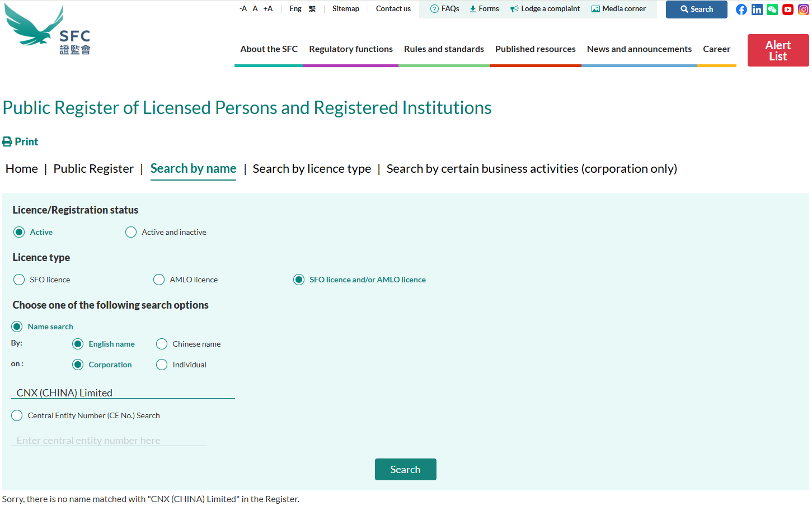Viewport: 812px width, 506px height.
Task: Click the Licence/Registration status heading
Action: click(76, 210)
